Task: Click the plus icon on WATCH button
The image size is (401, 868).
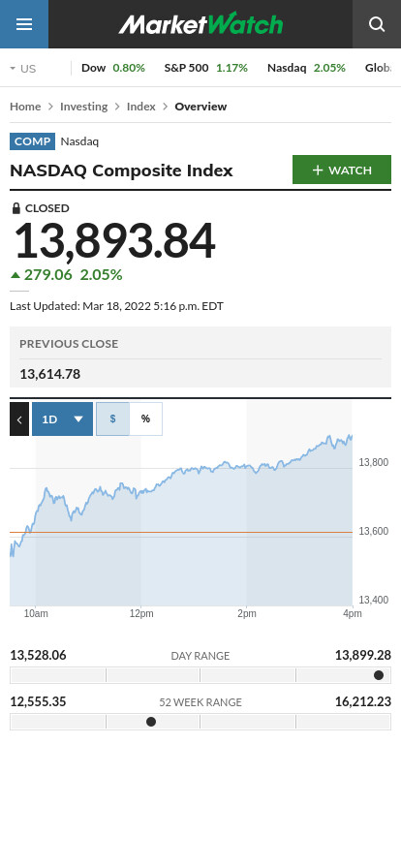Action: (318, 170)
